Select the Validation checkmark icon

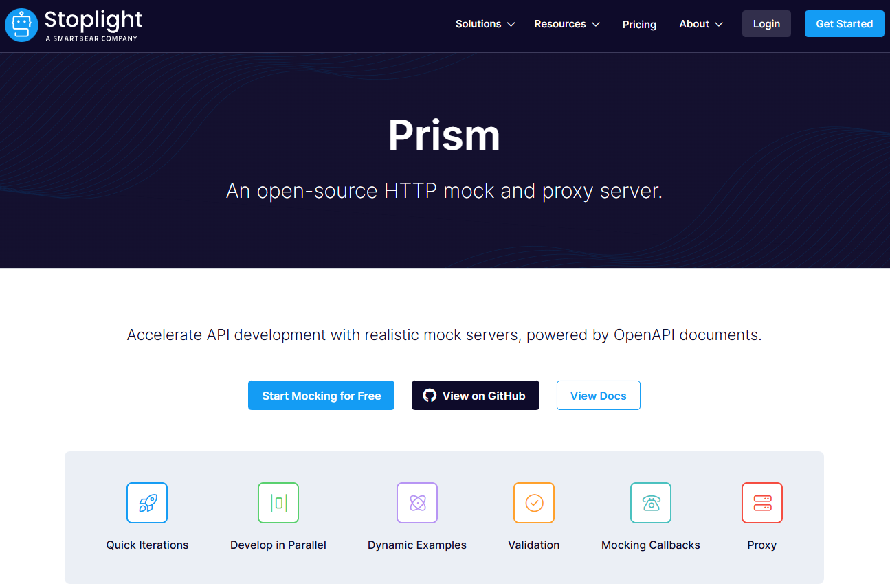pos(534,503)
